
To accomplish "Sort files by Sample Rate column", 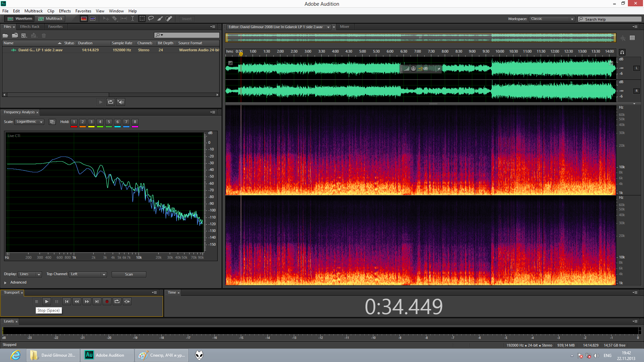I will point(122,43).
